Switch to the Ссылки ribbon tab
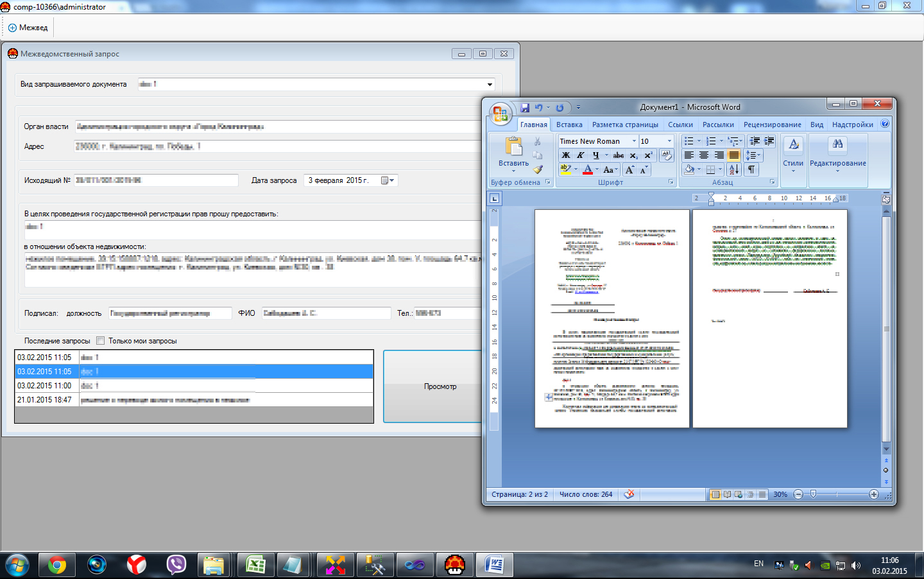924x579 pixels. [680, 125]
